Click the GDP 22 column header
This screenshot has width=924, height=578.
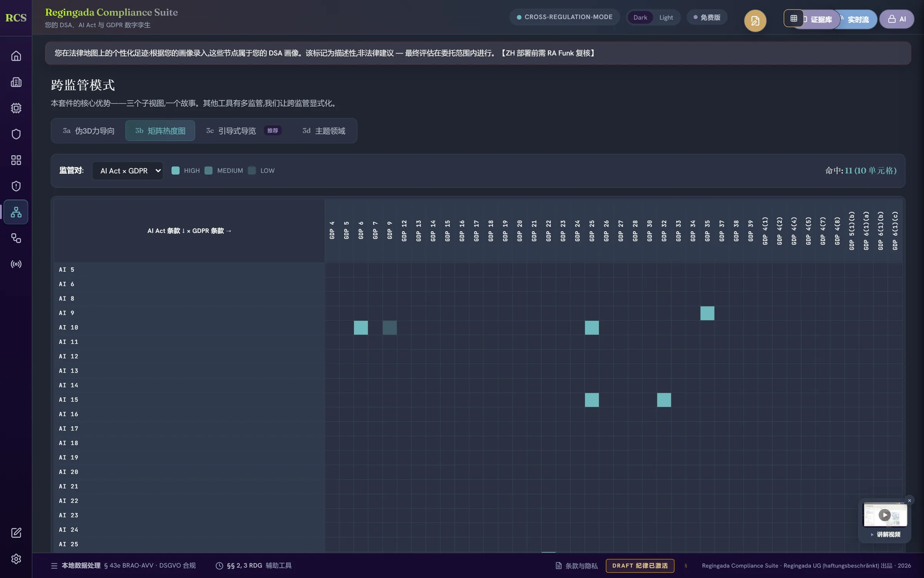coord(548,231)
